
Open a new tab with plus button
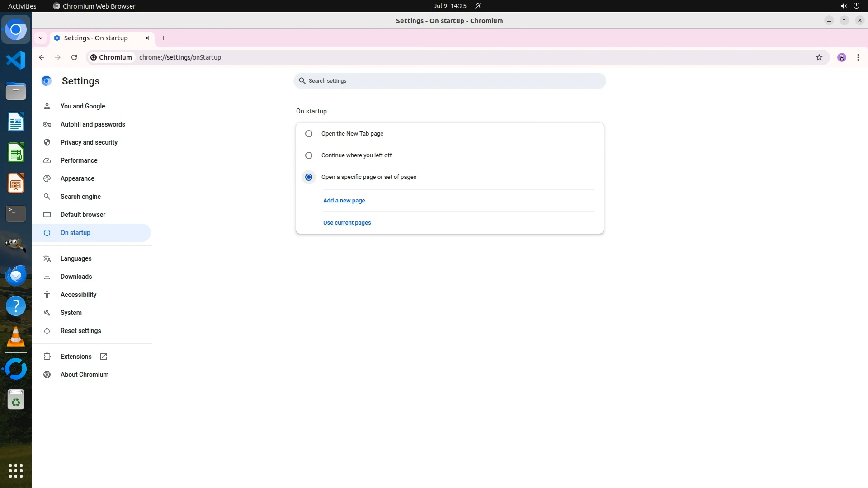tap(164, 38)
